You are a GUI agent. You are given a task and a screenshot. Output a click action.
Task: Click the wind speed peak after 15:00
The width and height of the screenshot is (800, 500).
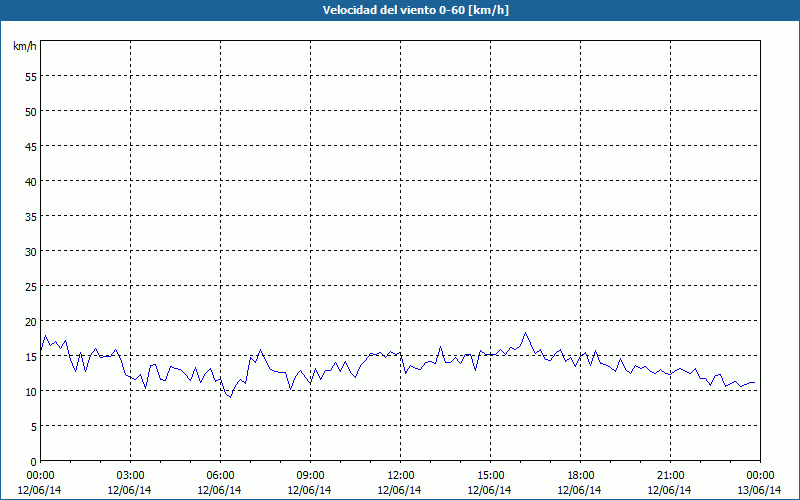click(525, 333)
